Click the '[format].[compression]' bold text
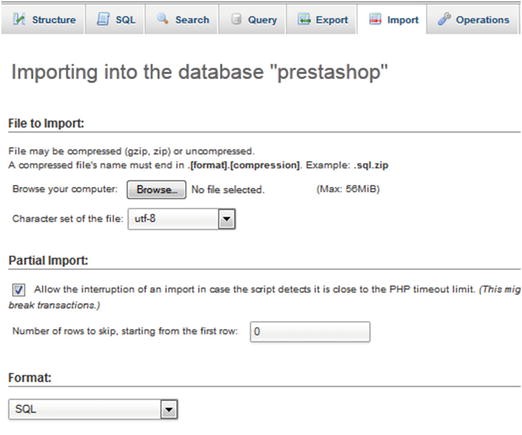Screen dimensions: 522x435 click(x=245, y=165)
